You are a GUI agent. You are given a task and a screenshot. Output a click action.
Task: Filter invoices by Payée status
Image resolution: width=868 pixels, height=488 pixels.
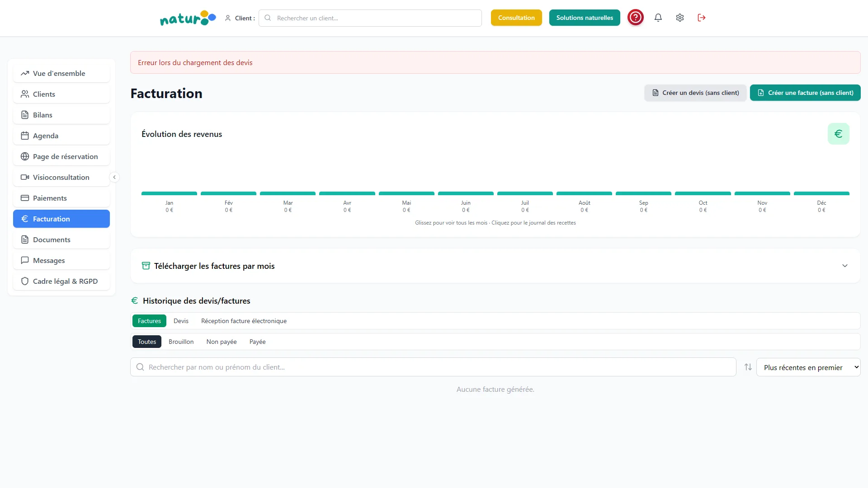click(257, 342)
